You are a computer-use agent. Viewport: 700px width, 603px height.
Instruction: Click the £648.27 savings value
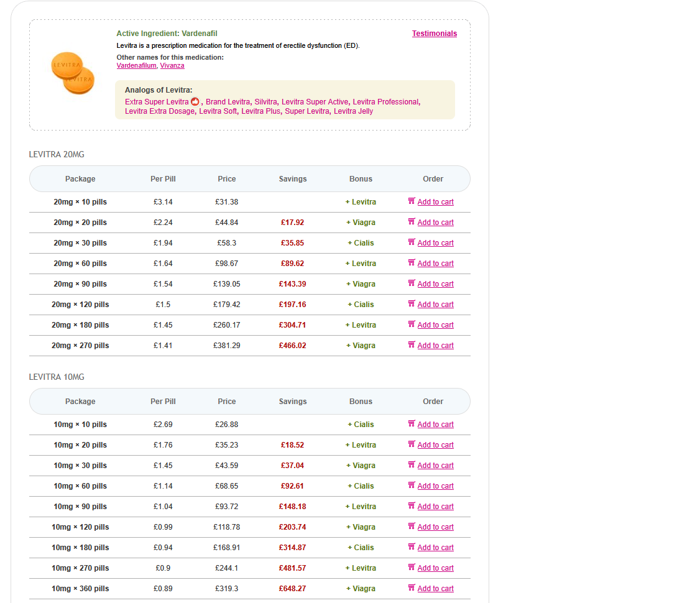pyautogui.click(x=292, y=589)
